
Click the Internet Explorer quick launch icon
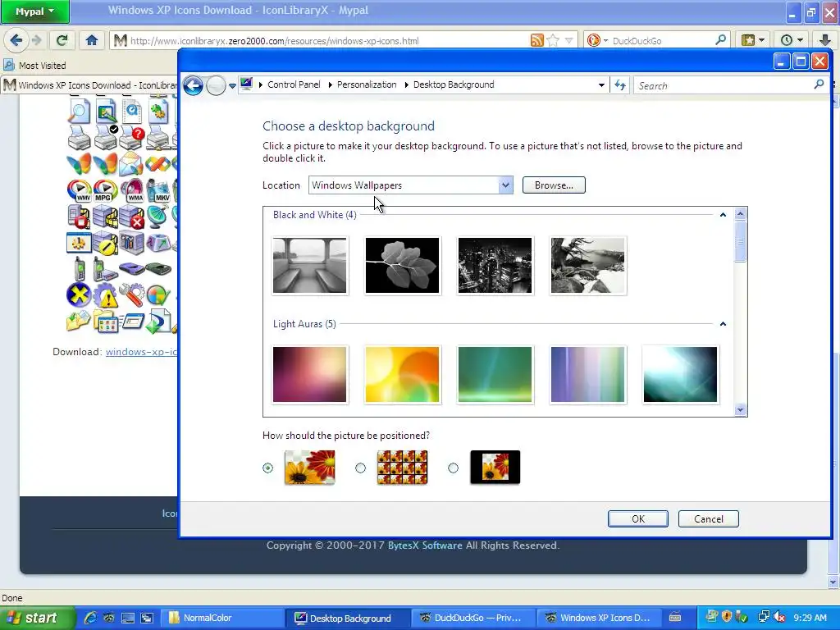coord(91,618)
